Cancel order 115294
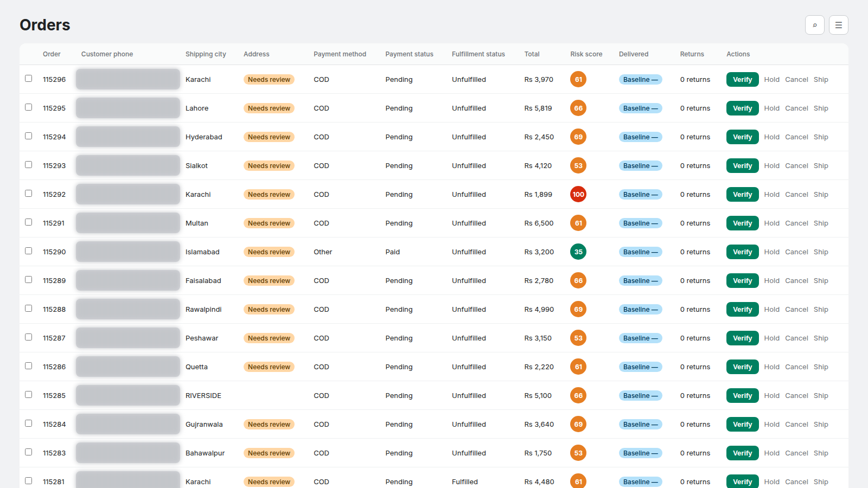This screenshot has height=488, width=868. (796, 137)
